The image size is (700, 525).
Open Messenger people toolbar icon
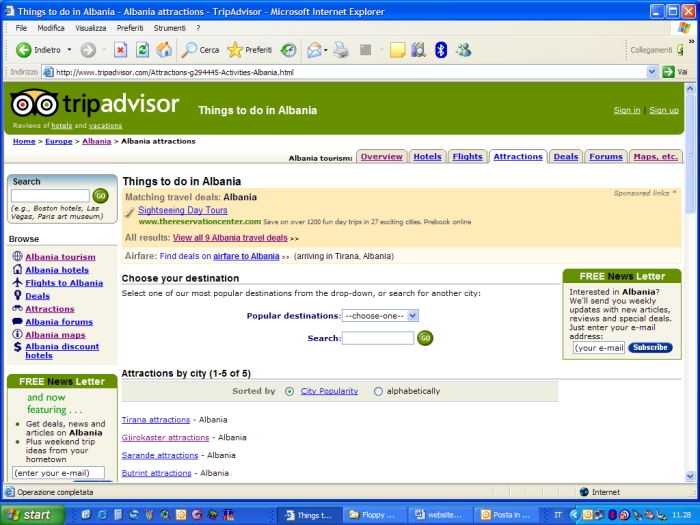[463, 50]
